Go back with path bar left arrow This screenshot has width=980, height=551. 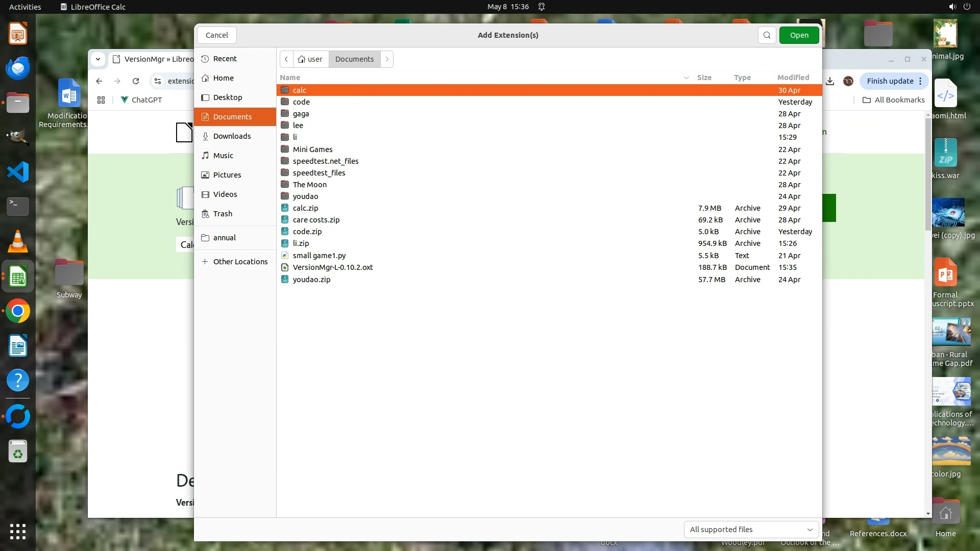tap(286, 59)
